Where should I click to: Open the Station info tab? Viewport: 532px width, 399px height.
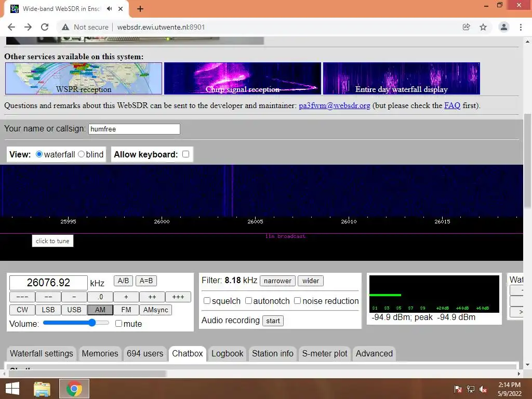(272, 353)
